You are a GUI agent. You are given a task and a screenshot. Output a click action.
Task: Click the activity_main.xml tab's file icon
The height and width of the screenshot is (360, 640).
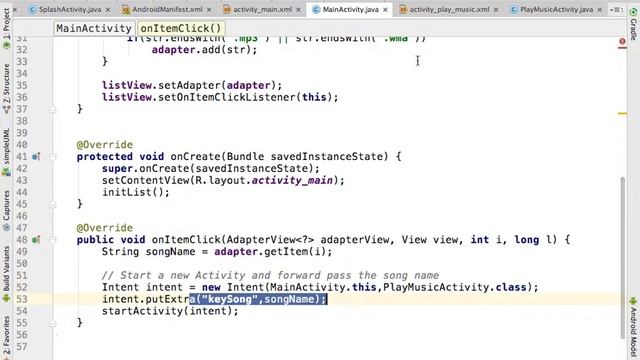pyautogui.click(x=227, y=9)
